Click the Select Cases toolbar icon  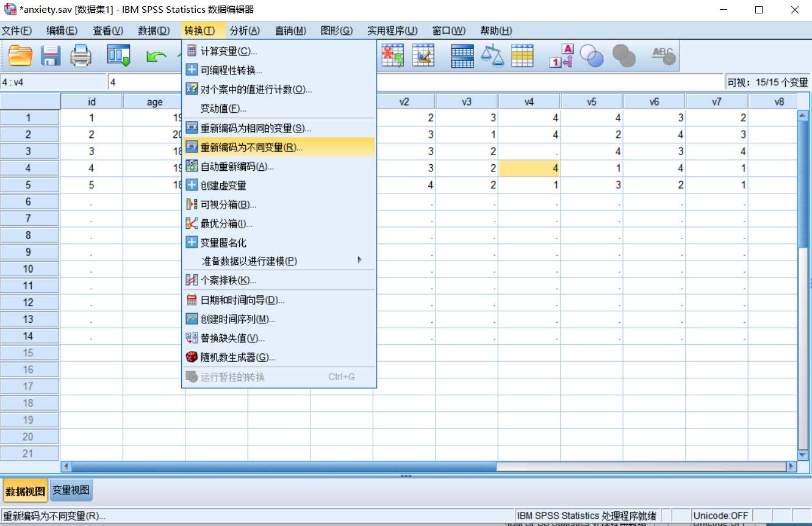(522, 56)
